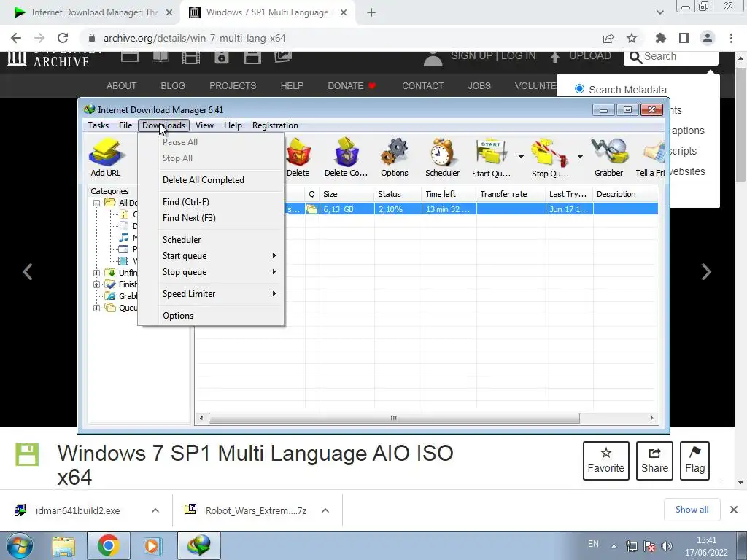The image size is (747, 560).
Task: Open Stop Queue dropdown arrow
Action: click(580, 157)
